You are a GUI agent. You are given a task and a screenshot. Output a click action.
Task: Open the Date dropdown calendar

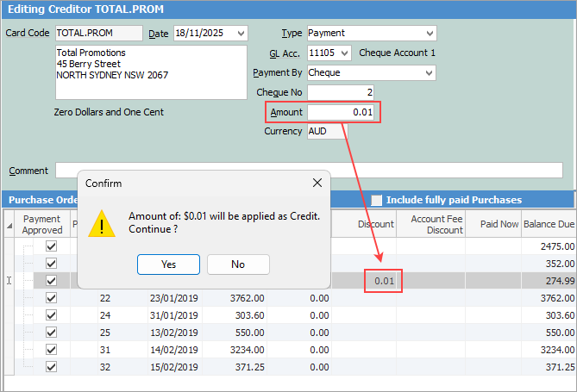point(241,33)
